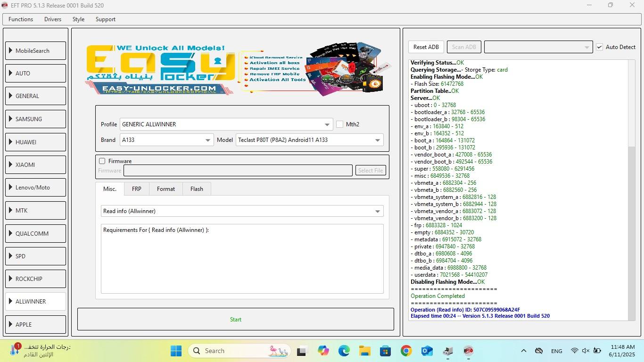This screenshot has height=362, width=644.
Task: Expand the GENERAL sidebar category
Action: [35, 96]
